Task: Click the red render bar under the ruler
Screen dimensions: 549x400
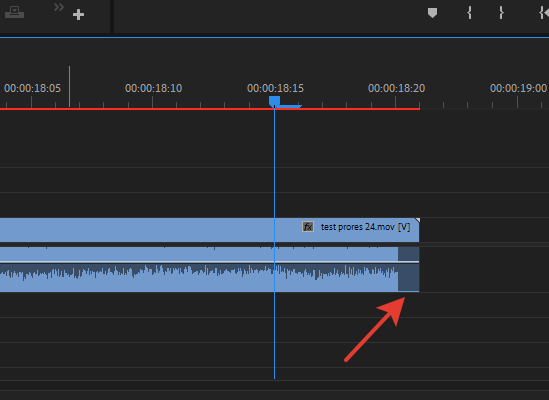Action: pos(210,109)
